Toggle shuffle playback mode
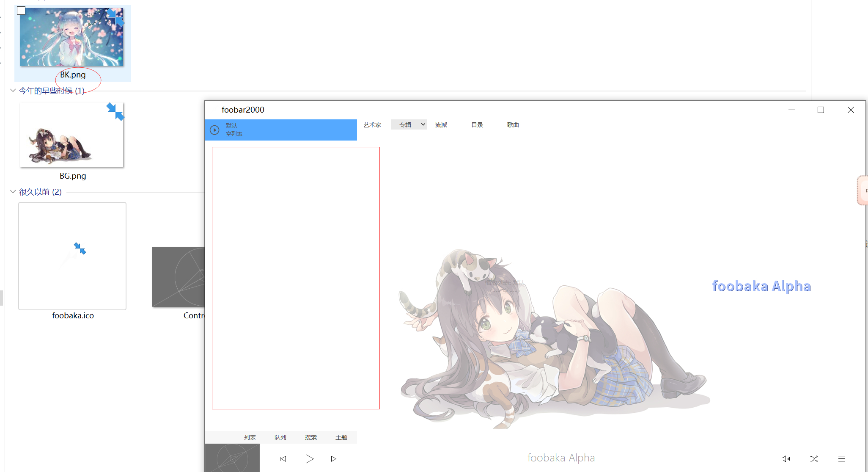The image size is (868, 472). (814, 459)
